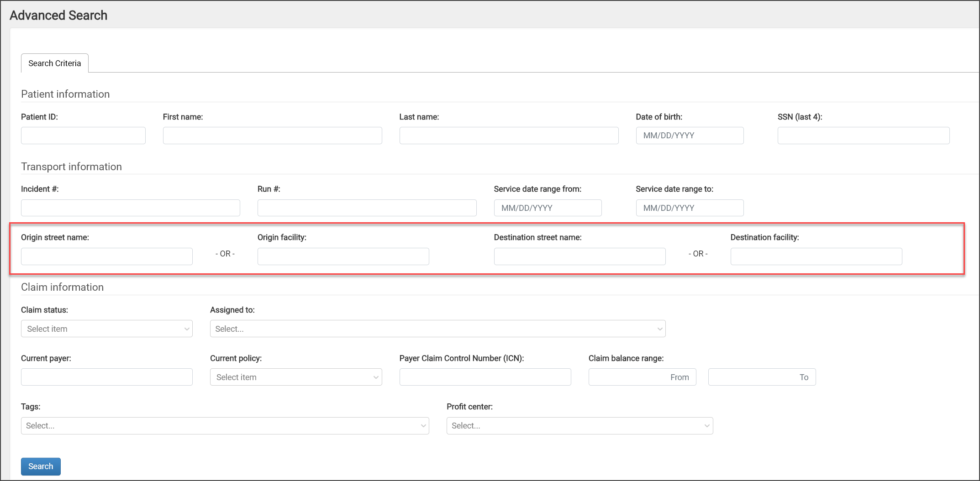Click the SSN (last 4) field
Viewport: 980px width, 481px height.
864,136
